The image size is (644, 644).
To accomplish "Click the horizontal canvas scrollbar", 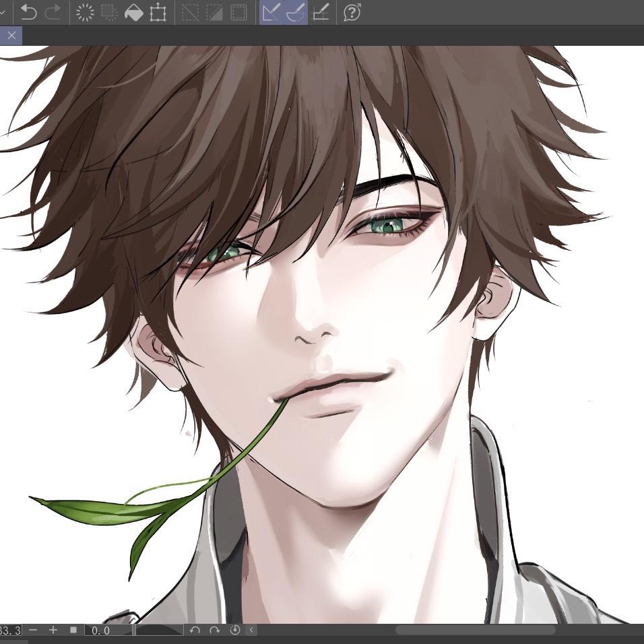I will click(475, 630).
